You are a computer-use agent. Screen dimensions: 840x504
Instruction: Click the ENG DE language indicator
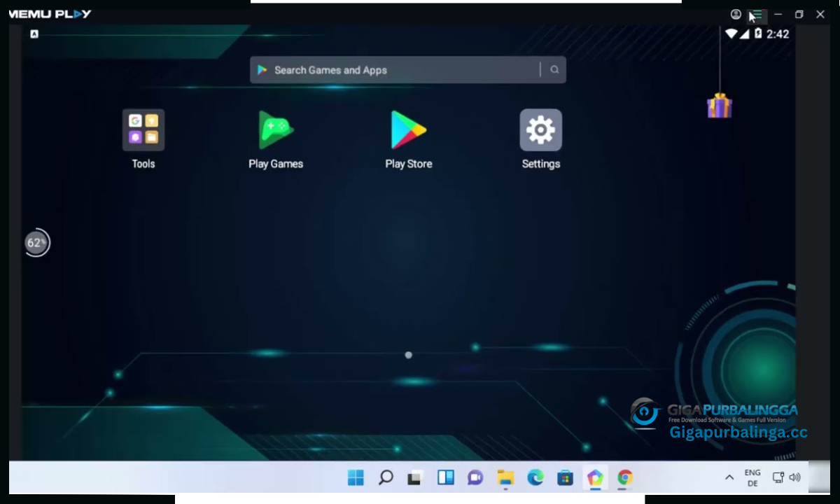pos(752,478)
